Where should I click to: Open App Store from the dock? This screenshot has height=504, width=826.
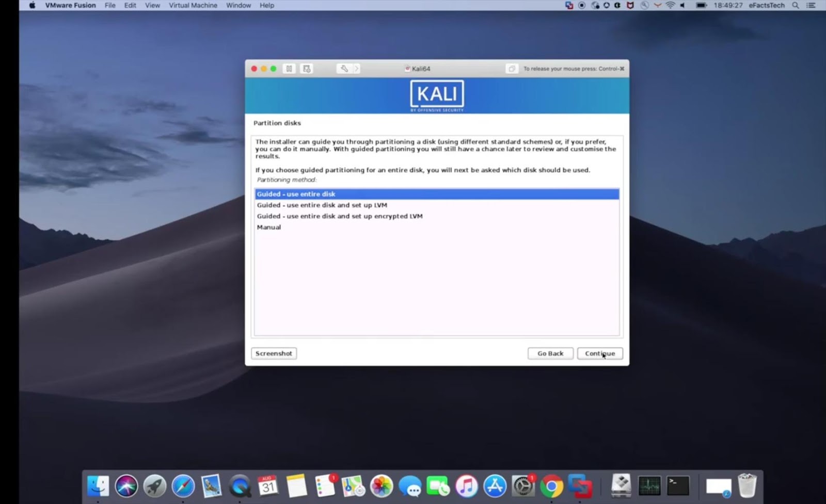point(495,486)
